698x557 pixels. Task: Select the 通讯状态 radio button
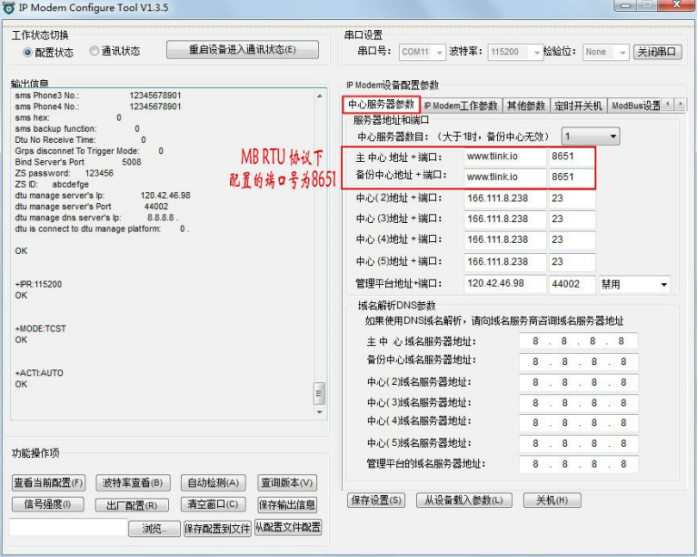click(x=95, y=51)
